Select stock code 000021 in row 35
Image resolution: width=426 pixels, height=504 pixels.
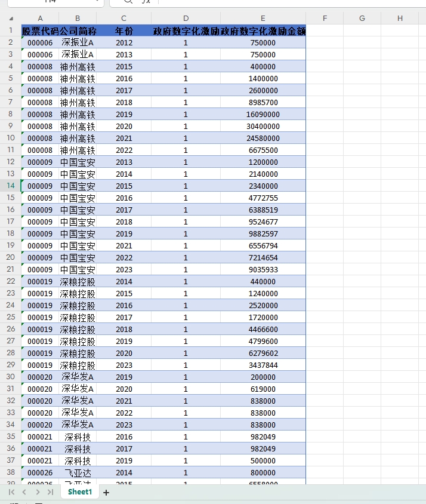tap(40, 437)
